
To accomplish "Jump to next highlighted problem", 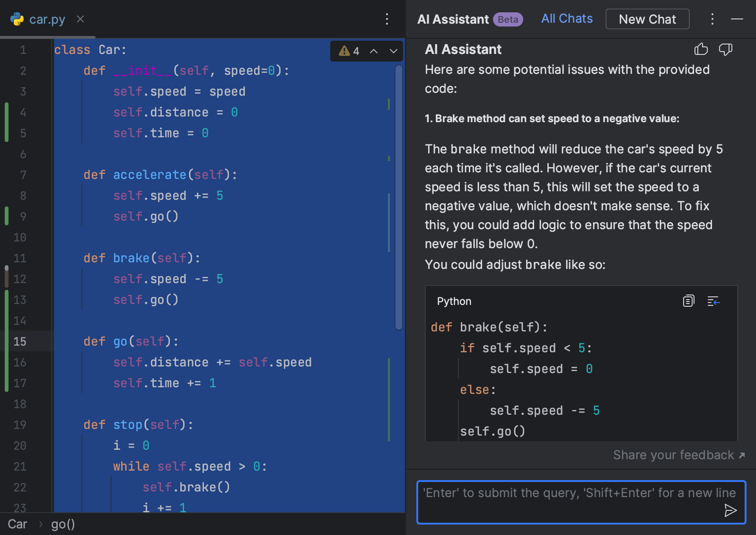I will tap(393, 51).
